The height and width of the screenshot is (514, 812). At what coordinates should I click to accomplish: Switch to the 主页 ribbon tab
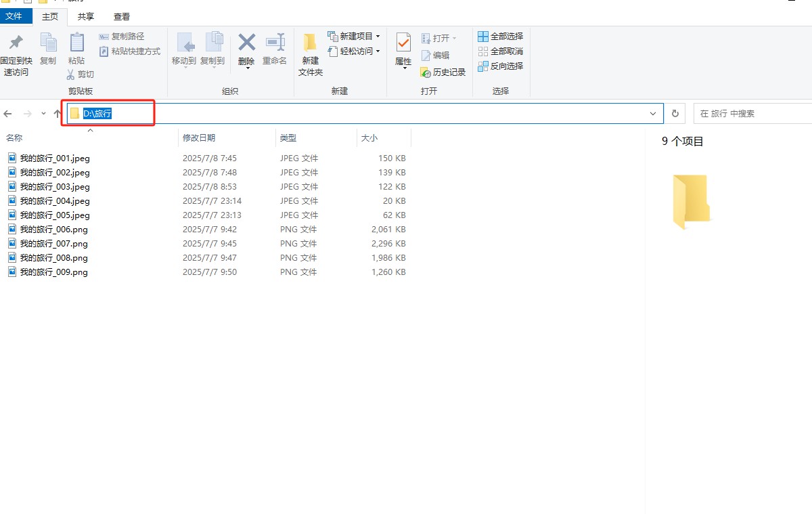pos(50,16)
